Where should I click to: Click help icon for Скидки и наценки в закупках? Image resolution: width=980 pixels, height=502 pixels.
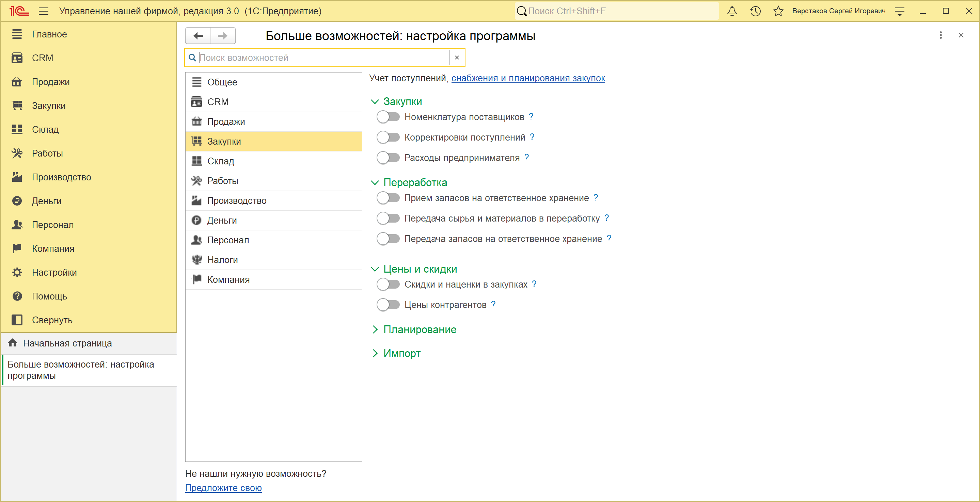pos(534,284)
